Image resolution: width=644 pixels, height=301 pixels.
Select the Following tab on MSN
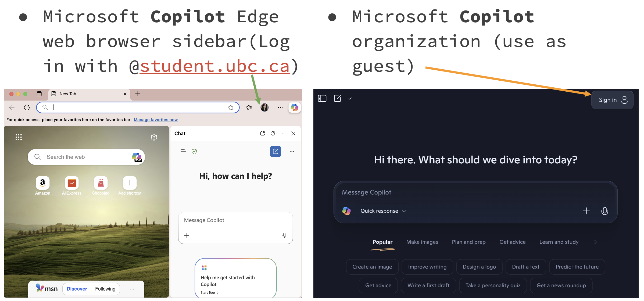click(105, 289)
